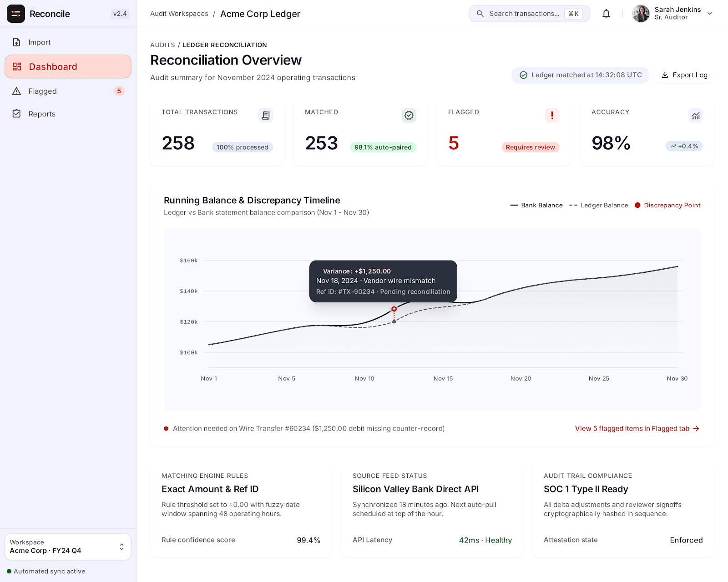Click the ledger balance gray chart point
The width and height of the screenshot is (728, 582).
tap(394, 321)
